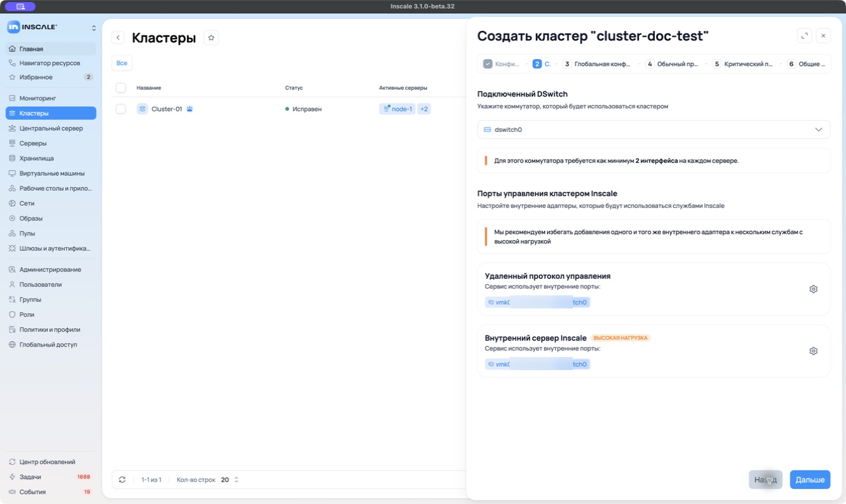Open Шлюзы и аутентификация sidebar item
Screen dimensions: 846x504
pos(51,249)
